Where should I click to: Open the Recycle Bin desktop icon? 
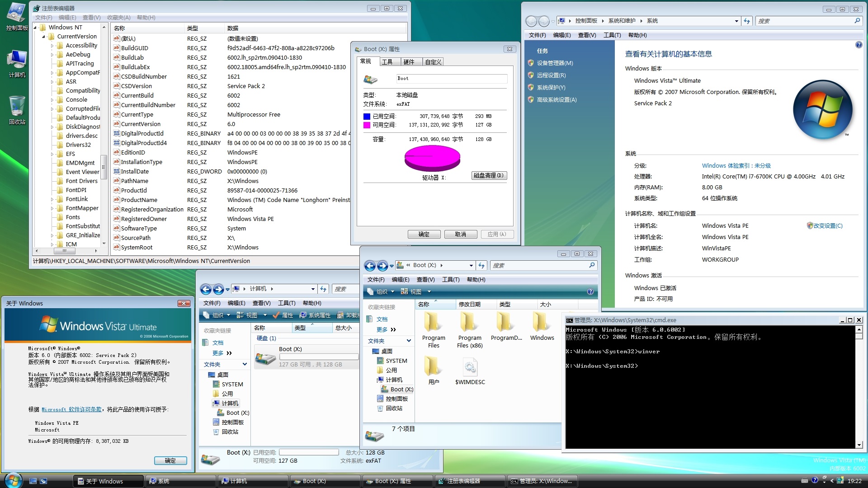tap(17, 110)
